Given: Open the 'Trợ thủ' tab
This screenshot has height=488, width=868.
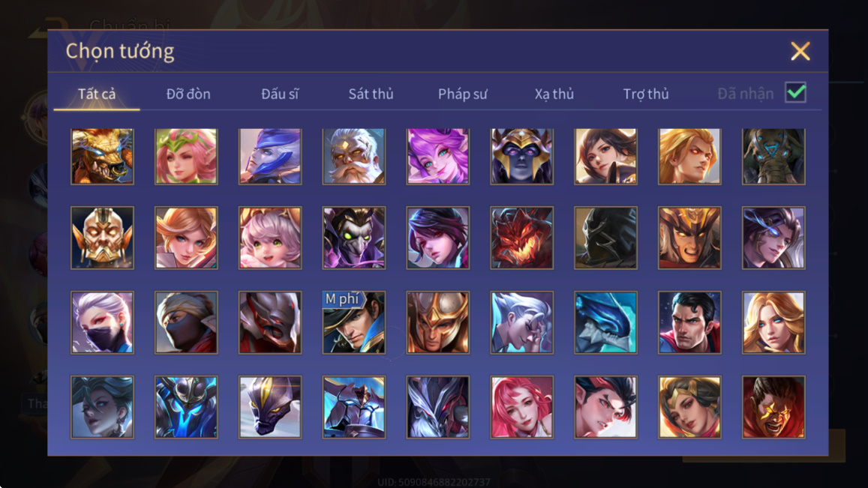Looking at the screenshot, I should click(x=645, y=94).
